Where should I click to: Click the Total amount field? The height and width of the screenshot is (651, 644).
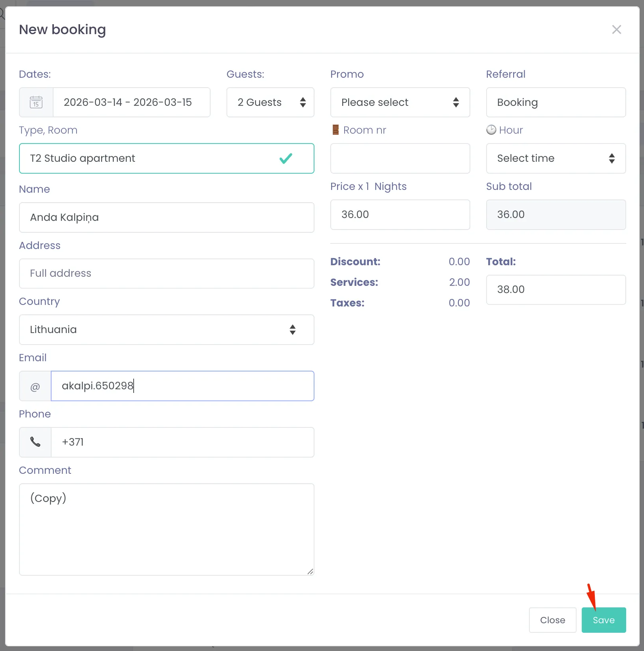556,290
